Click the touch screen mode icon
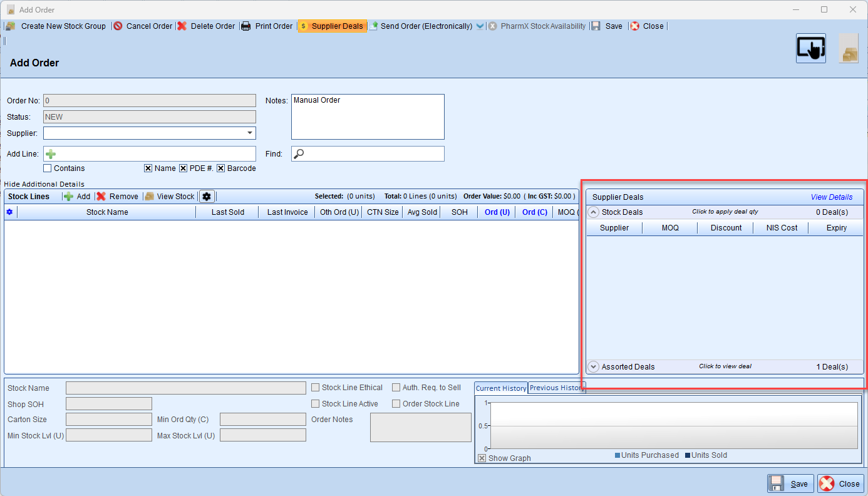The height and width of the screenshot is (496, 868). [810, 48]
